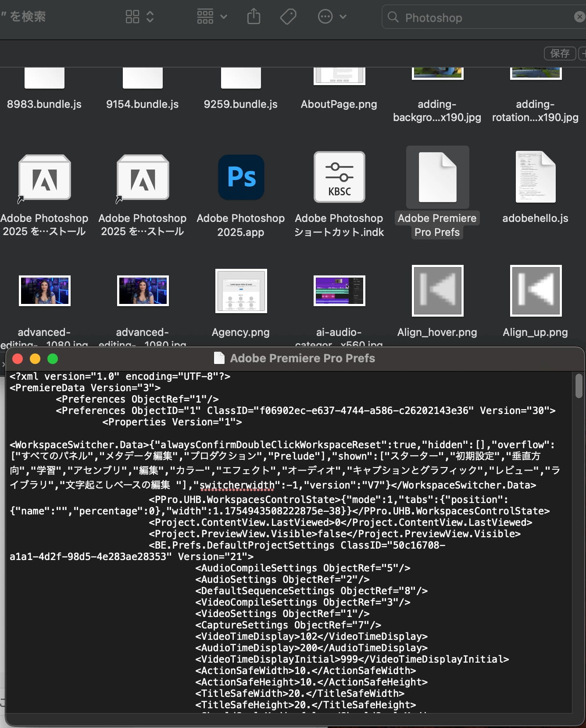This screenshot has width=586, height=728.
Task: Select the AboutPage.png thumbnail
Action: click(339, 76)
